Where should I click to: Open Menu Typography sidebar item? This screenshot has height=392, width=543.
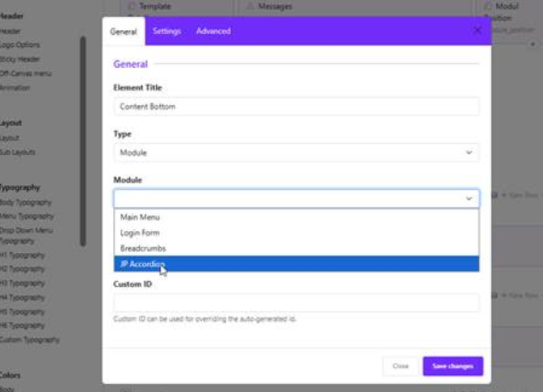tap(27, 217)
